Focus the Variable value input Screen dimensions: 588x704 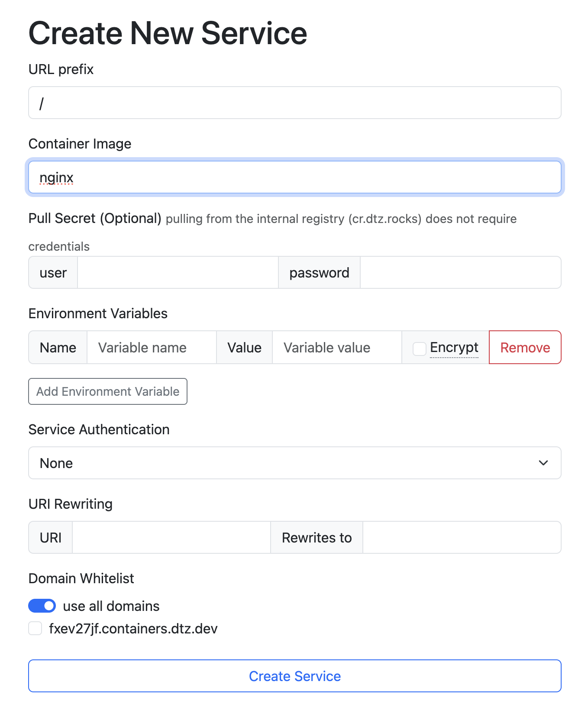(337, 348)
